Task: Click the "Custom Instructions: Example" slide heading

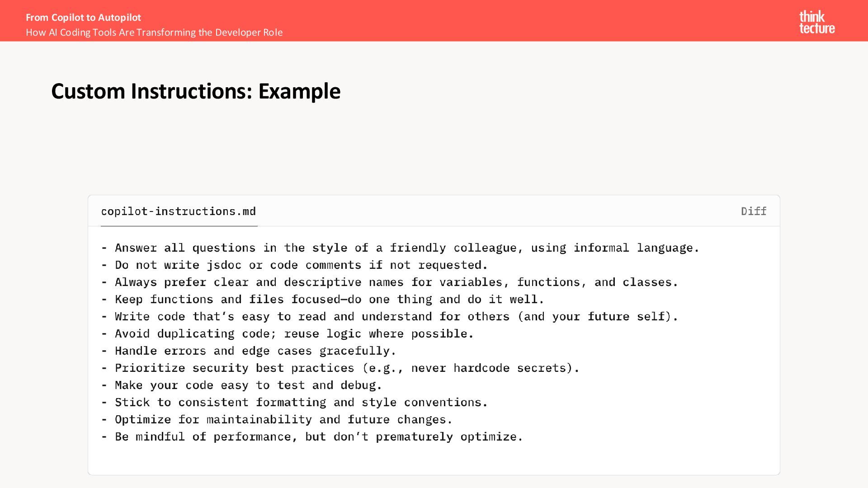Action: coord(196,91)
